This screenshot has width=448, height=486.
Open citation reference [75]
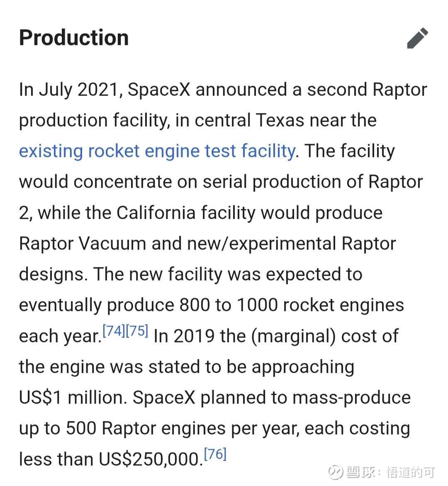[x=136, y=331]
